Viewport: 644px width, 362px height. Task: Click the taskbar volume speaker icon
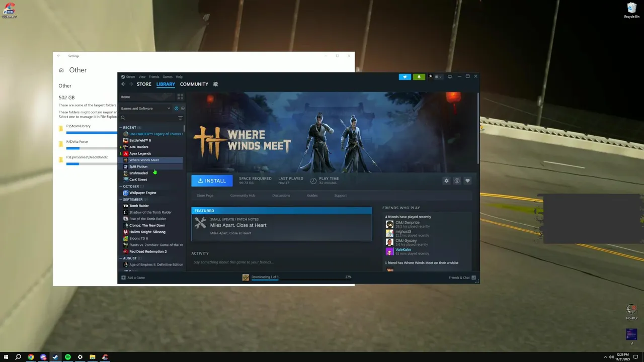[x=611, y=357]
